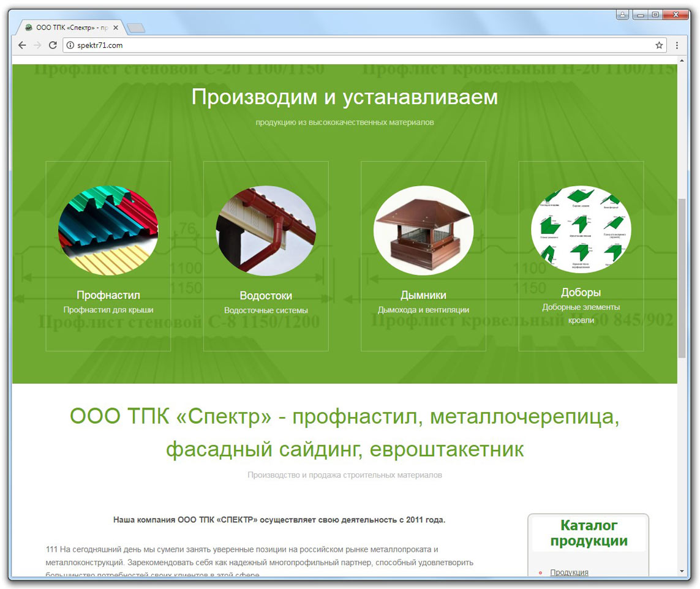Open a new tab button
The image size is (700, 589).
136,28
